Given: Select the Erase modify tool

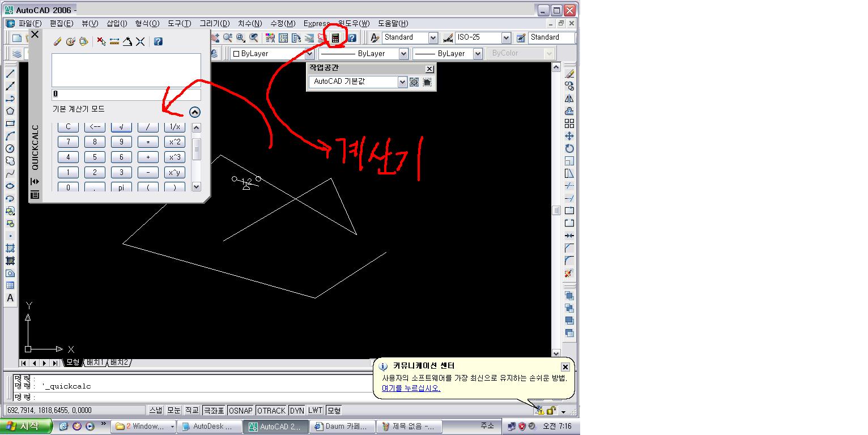Looking at the screenshot, I should coord(569,74).
